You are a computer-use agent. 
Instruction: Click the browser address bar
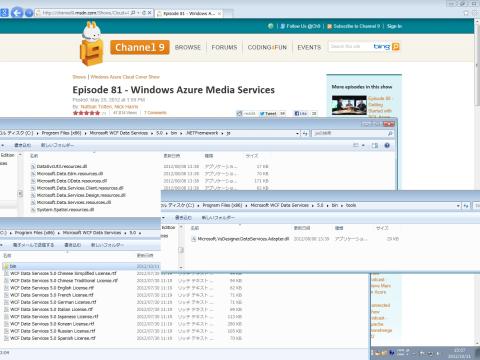[85, 13]
